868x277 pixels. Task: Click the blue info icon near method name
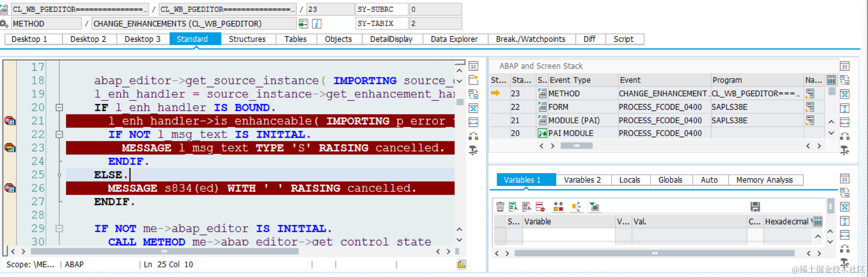317,23
